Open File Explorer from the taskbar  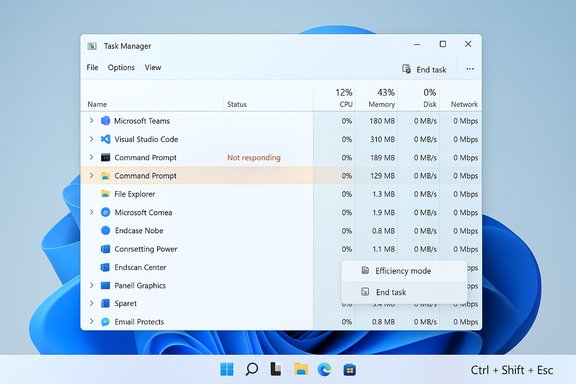pyautogui.click(x=301, y=369)
